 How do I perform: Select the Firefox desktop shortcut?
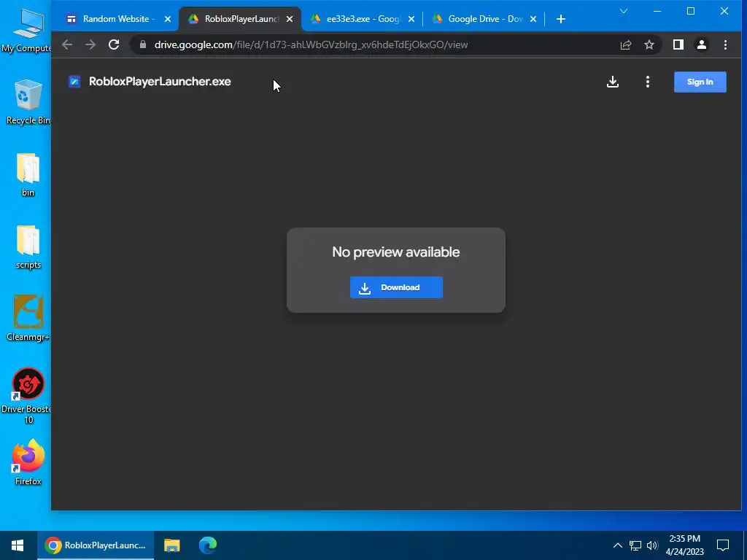tap(28, 462)
